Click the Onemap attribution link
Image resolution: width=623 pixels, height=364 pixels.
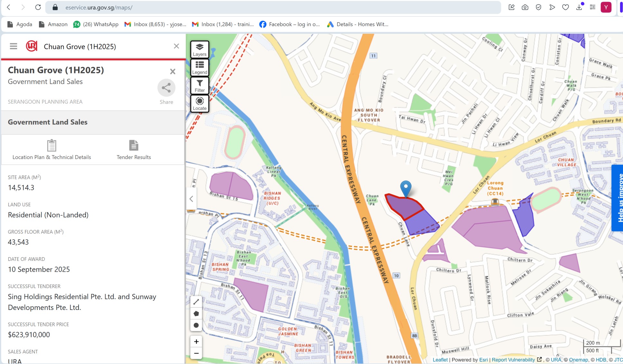click(x=578, y=360)
